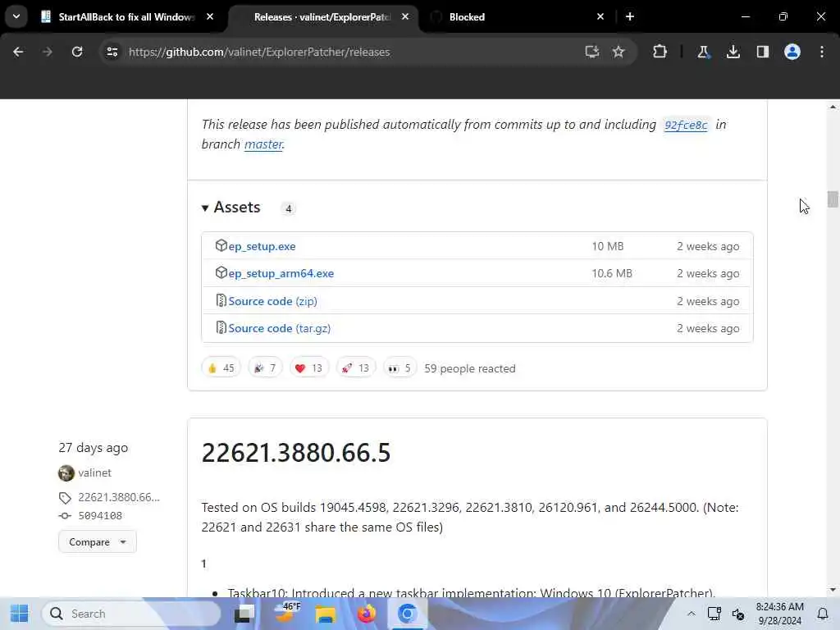Screen dimensions: 840x630
Task: Download ep_setup.exe
Action: coord(262,246)
